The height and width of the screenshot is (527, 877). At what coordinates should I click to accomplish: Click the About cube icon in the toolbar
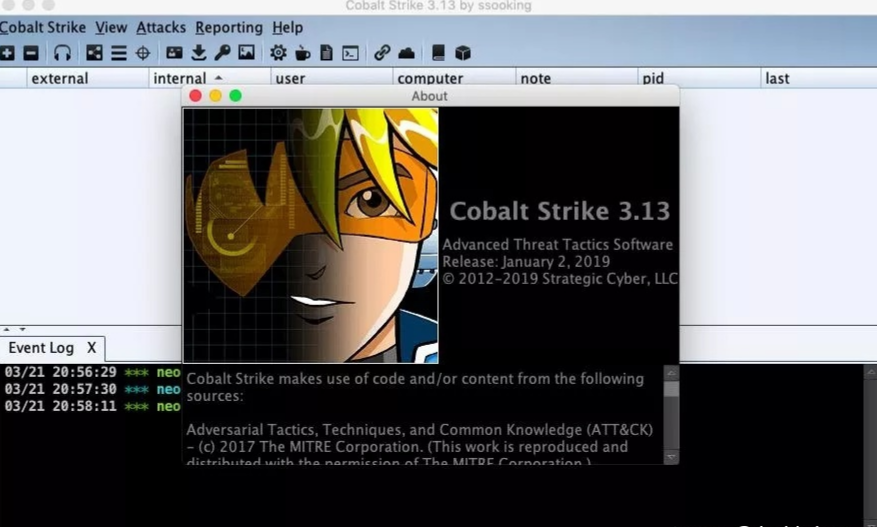[x=463, y=53]
